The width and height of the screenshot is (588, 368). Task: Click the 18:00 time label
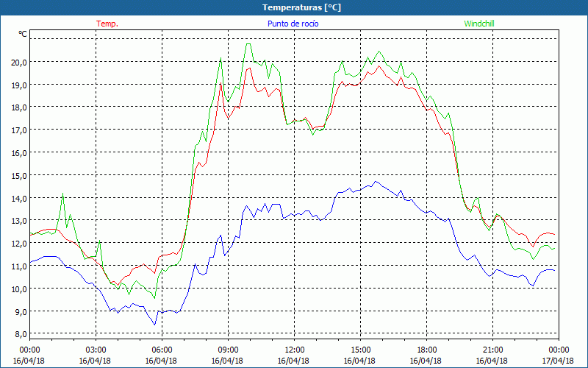click(x=426, y=350)
